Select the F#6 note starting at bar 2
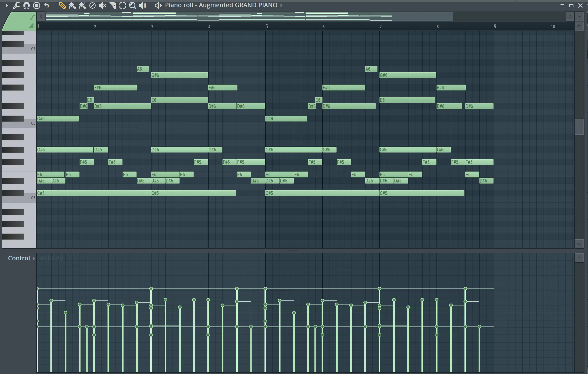The width and height of the screenshot is (588, 374). (x=115, y=87)
